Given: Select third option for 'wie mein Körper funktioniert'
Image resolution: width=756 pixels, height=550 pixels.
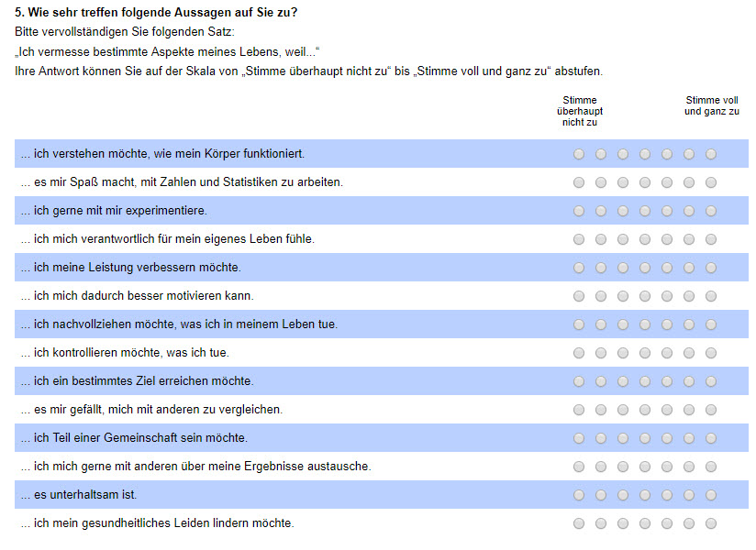Looking at the screenshot, I should coord(623,154).
